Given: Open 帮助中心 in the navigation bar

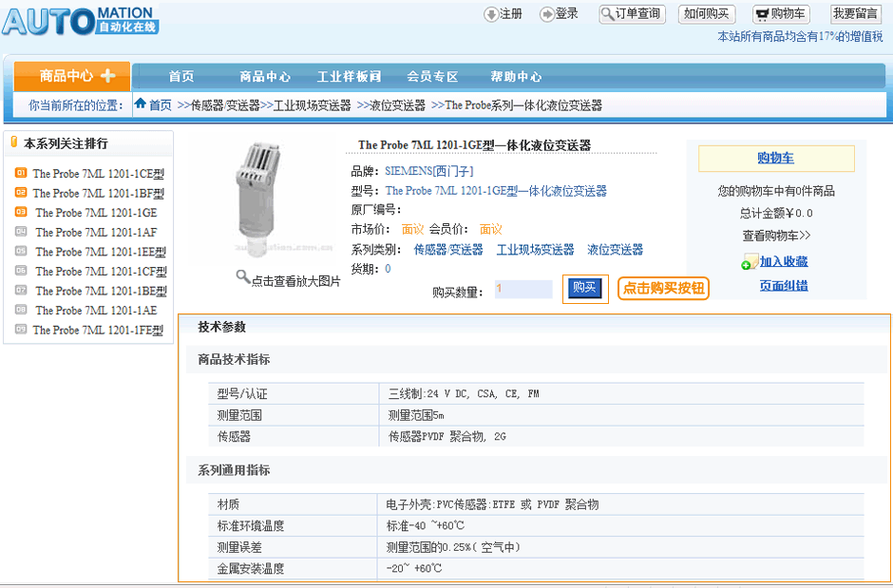Looking at the screenshot, I should (516, 76).
